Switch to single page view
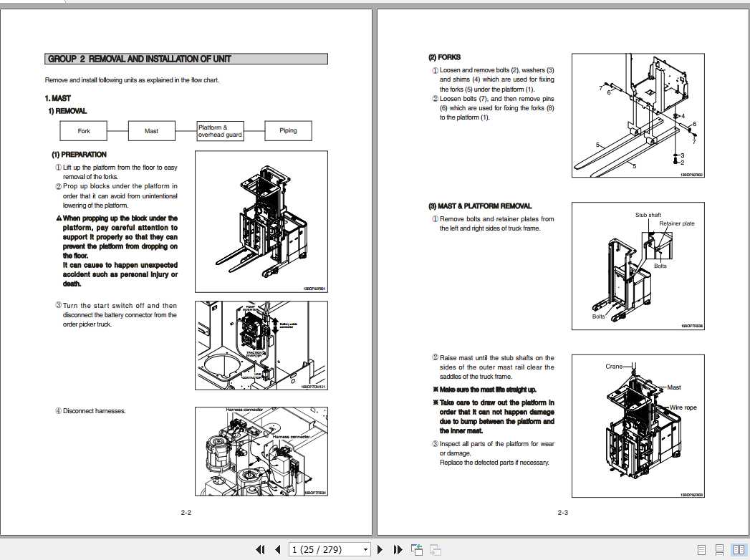The height and width of the screenshot is (560, 750). [x=702, y=550]
